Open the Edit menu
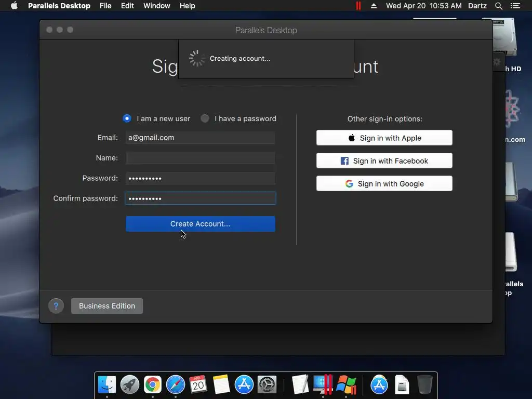Viewport: 532px width, 399px height. point(127,6)
